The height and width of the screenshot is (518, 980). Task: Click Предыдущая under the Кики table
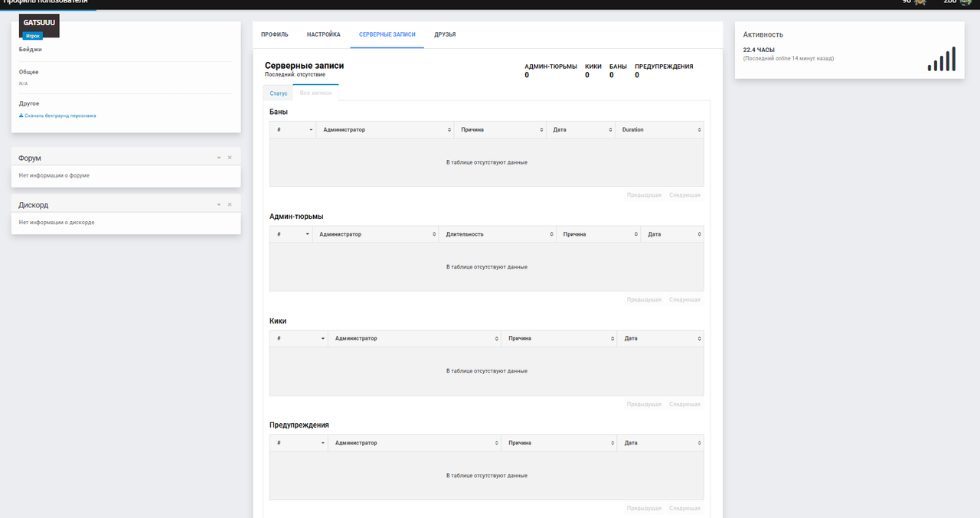pos(644,404)
